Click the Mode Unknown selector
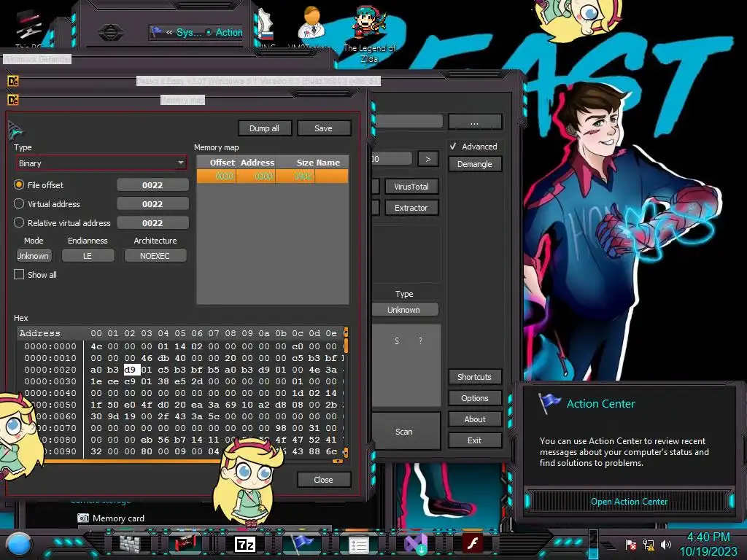The width and height of the screenshot is (747, 560). (x=33, y=256)
